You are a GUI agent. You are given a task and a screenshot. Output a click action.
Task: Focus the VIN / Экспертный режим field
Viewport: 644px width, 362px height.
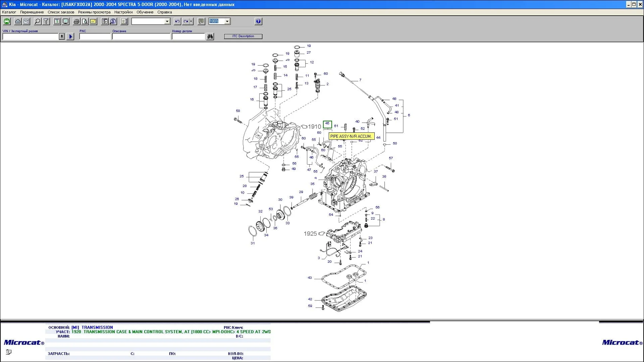point(31,37)
